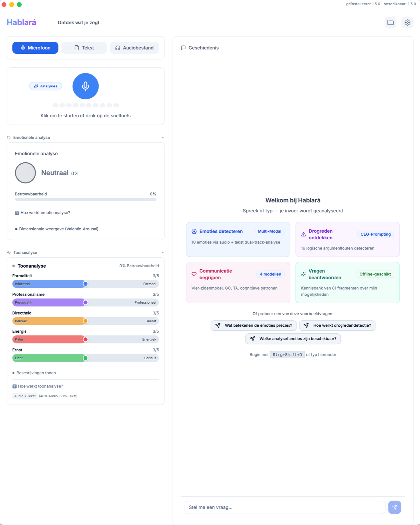Click the send arrow next to the question field
The height and width of the screenshot is (525, 420).
pyautogui.click(x=394, y=507)
